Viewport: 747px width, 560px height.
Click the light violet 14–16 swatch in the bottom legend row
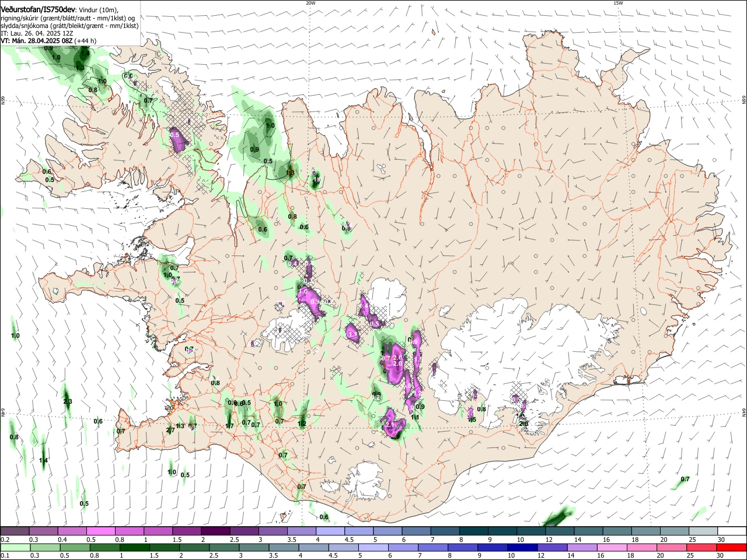click(582, 547)
